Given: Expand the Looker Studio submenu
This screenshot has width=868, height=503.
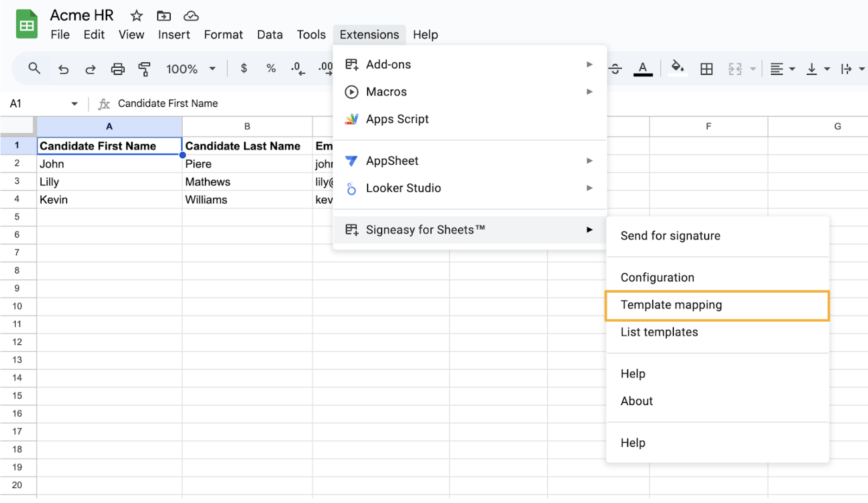Looking at the screenshot, I should (x=470, y=188).
